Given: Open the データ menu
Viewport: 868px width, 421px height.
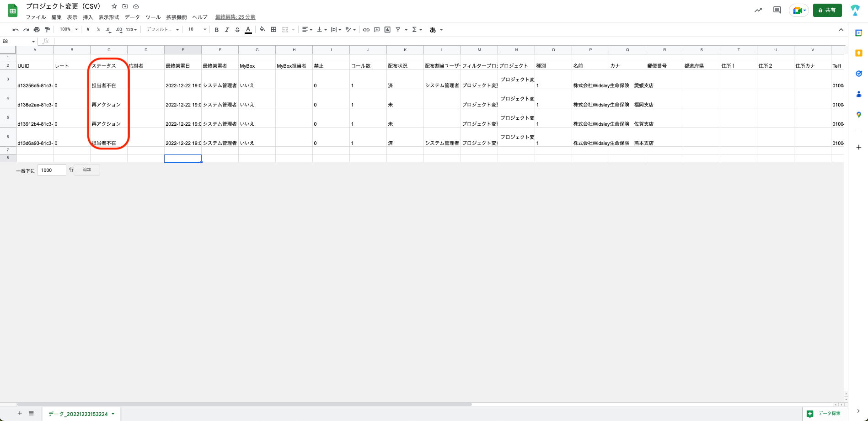Looking at the screenshot, I should point(132,17).
